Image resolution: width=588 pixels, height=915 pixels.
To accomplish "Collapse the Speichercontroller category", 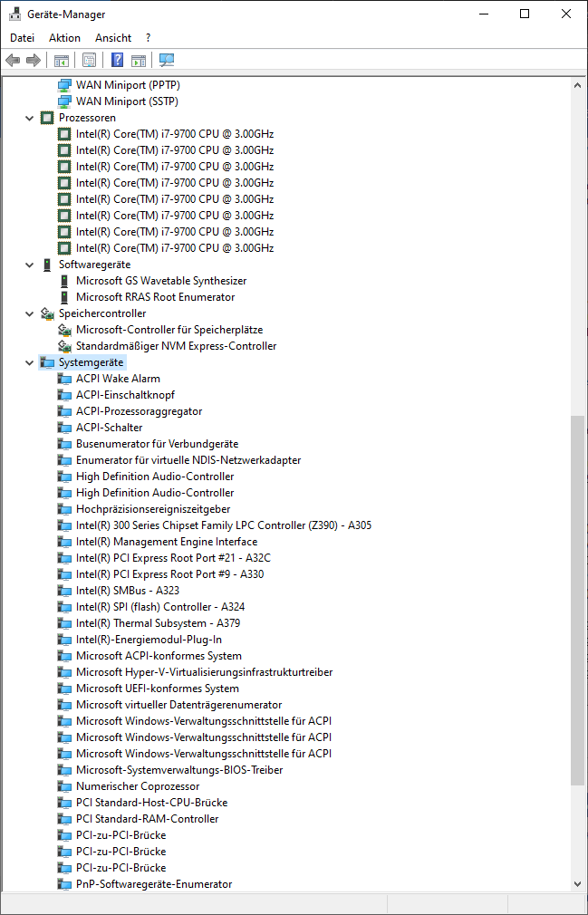I will (29, 314).
